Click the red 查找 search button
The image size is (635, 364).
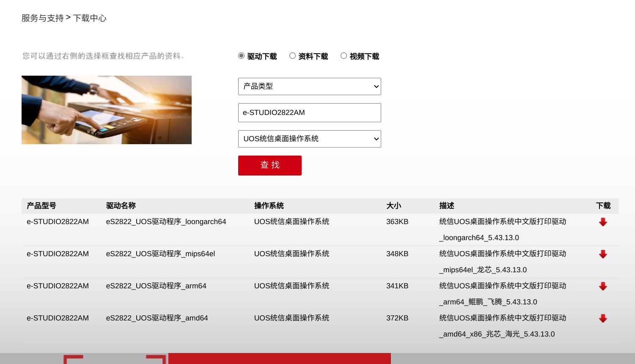coord(270,165)
